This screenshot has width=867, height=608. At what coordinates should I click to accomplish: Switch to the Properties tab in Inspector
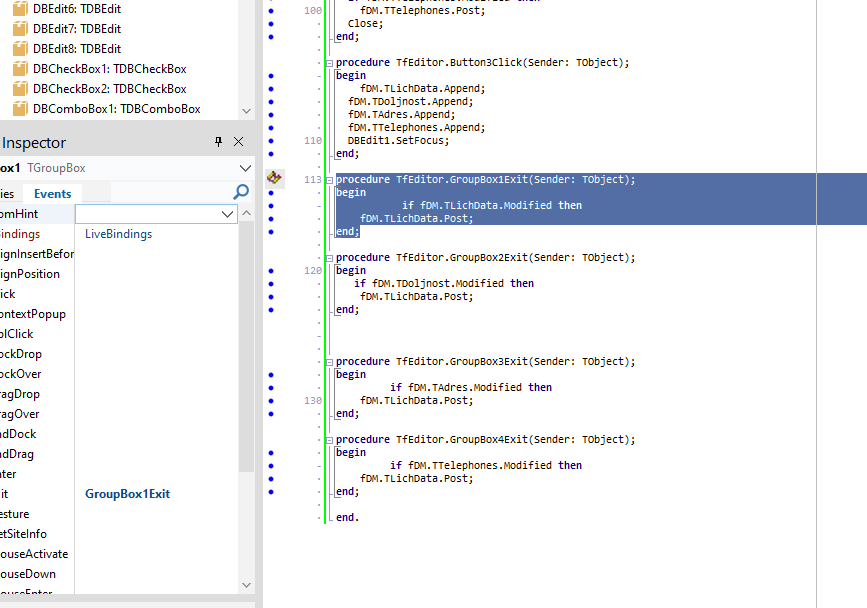pos(7,193)
